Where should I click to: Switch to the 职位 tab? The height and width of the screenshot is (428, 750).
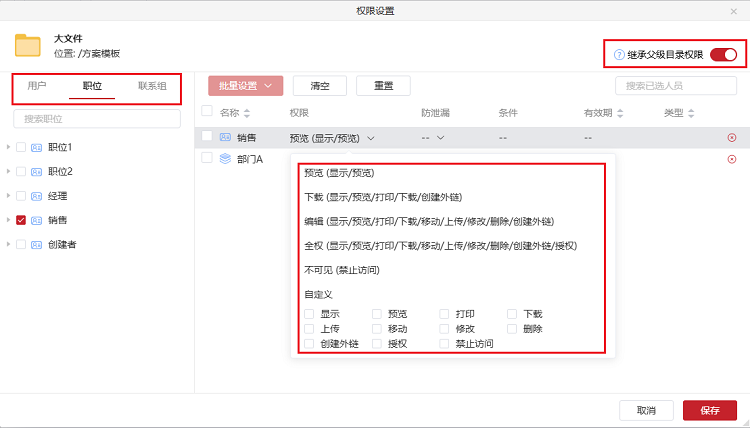[x=92, y=86]
